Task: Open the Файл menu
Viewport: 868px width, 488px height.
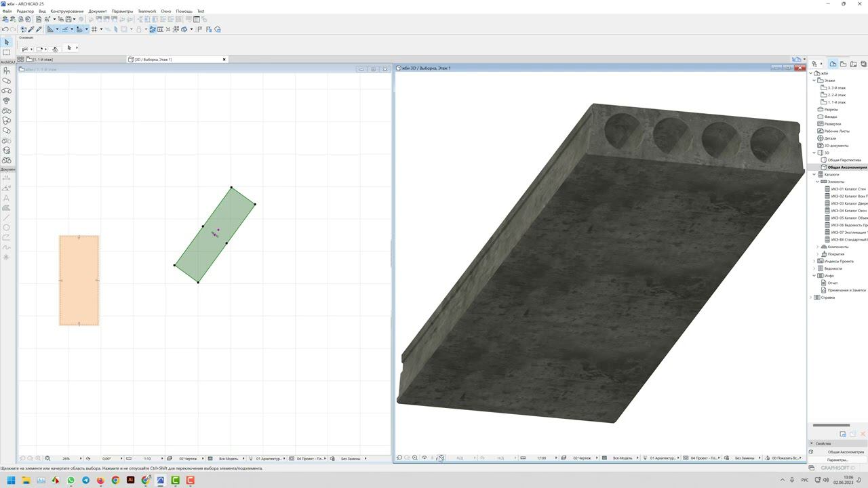Action: click(x=7, y=12)
